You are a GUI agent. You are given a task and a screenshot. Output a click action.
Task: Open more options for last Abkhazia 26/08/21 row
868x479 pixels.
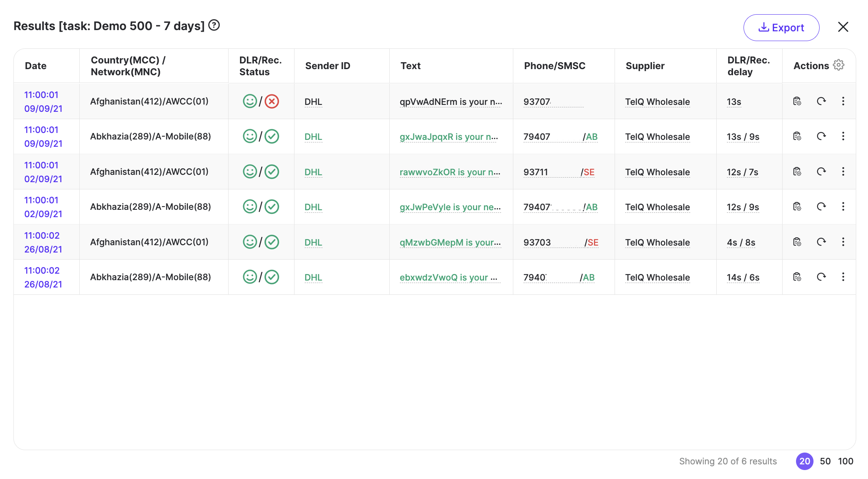point(843,277)
